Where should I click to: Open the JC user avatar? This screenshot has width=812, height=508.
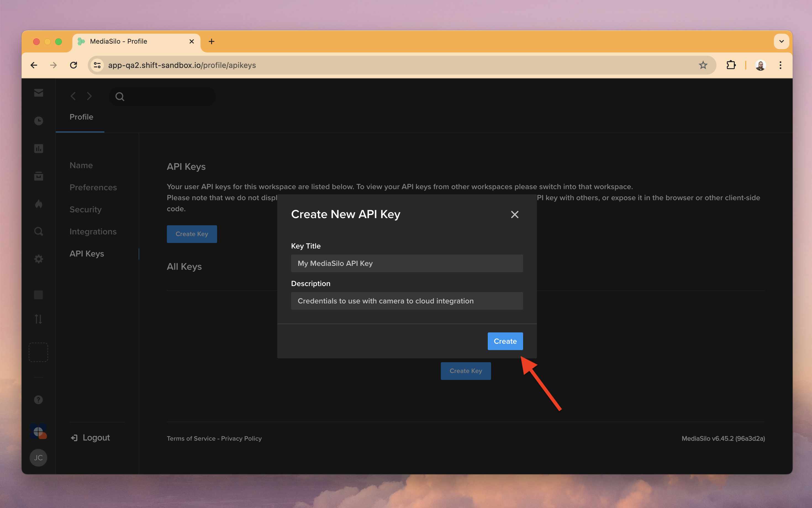pos(38,457)
